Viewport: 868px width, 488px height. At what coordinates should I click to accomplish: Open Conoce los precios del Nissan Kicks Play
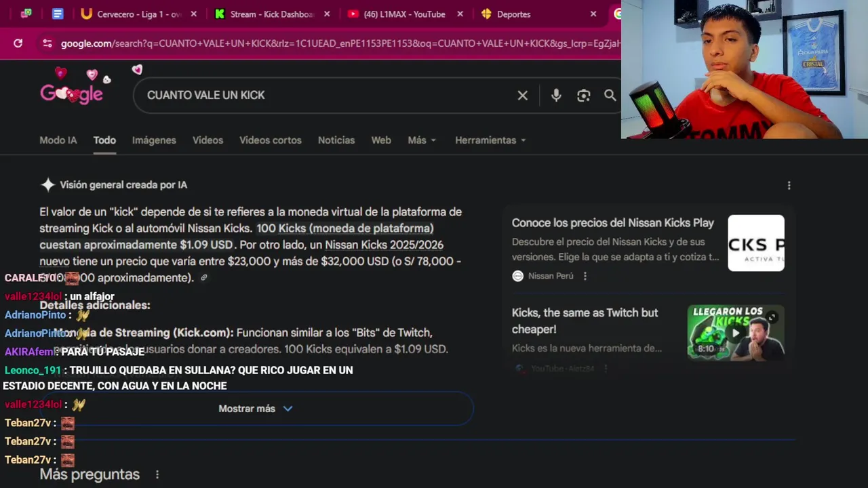[x=613, y=223]
